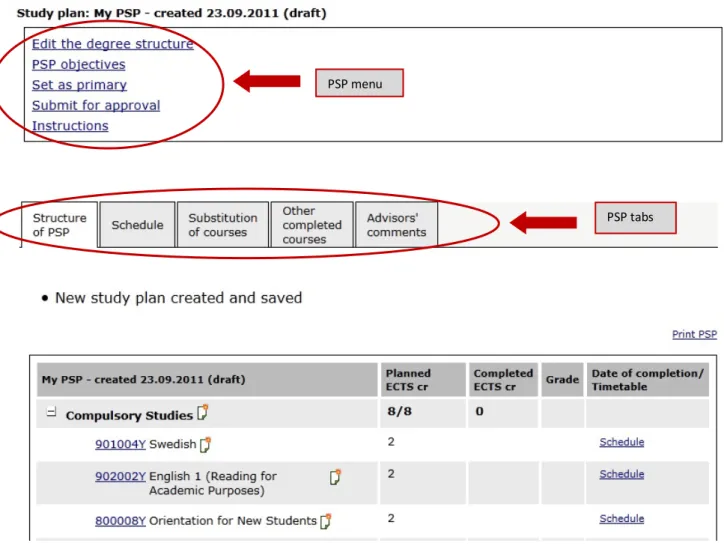Click My PSP table header title
Viewport: 724px width, 552px height.
143,380
